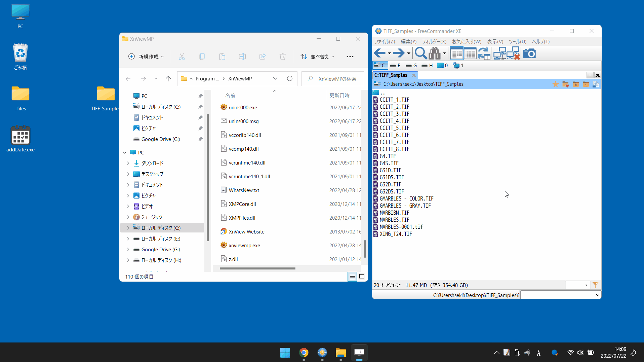Click the disconnect network drive icon
Viewport: 644px width, 362px height.
pyautogui.click(x=513, y=53)
